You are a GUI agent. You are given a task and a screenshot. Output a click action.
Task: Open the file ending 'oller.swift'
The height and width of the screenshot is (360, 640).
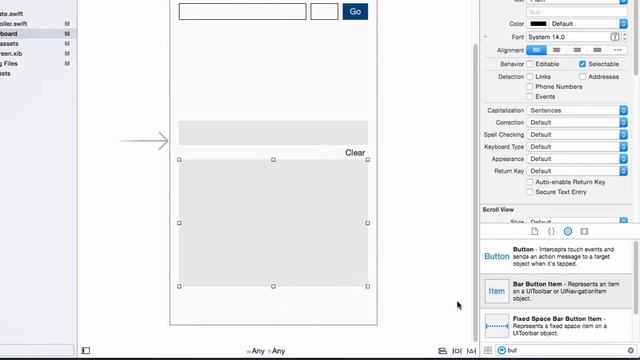(x=13, y=24)
